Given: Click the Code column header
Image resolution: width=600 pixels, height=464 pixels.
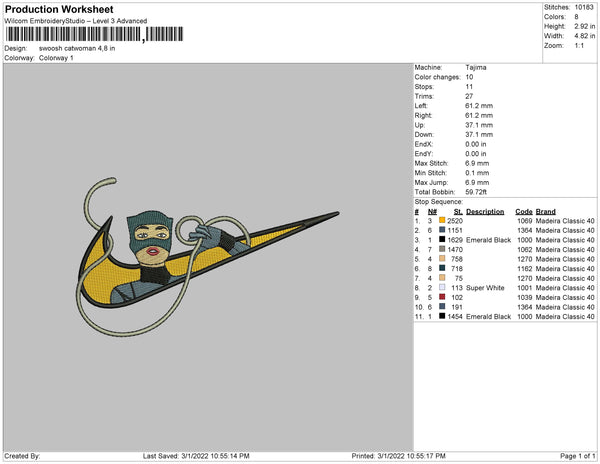Looking at the screenshot, I should (523, 212).
